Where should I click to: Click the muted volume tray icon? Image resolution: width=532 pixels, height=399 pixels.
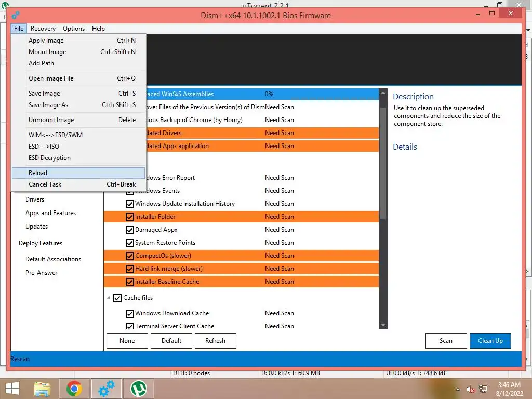coord(470,389)
